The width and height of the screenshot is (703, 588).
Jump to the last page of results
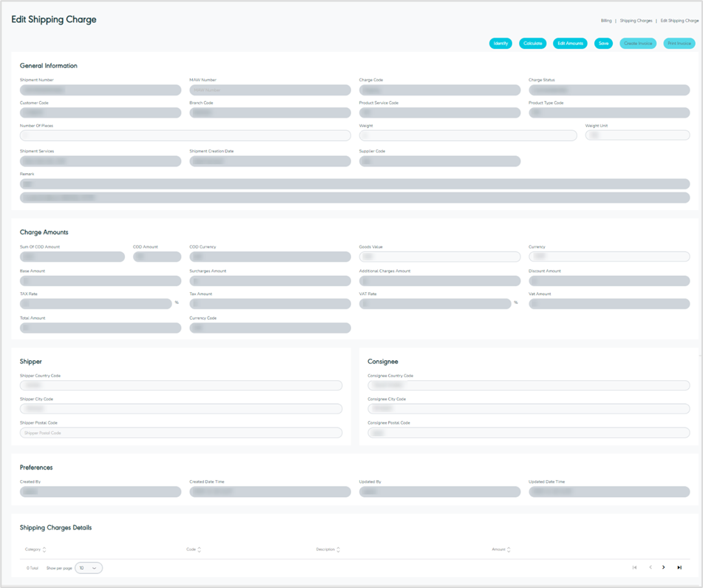(x=679, y=567)
